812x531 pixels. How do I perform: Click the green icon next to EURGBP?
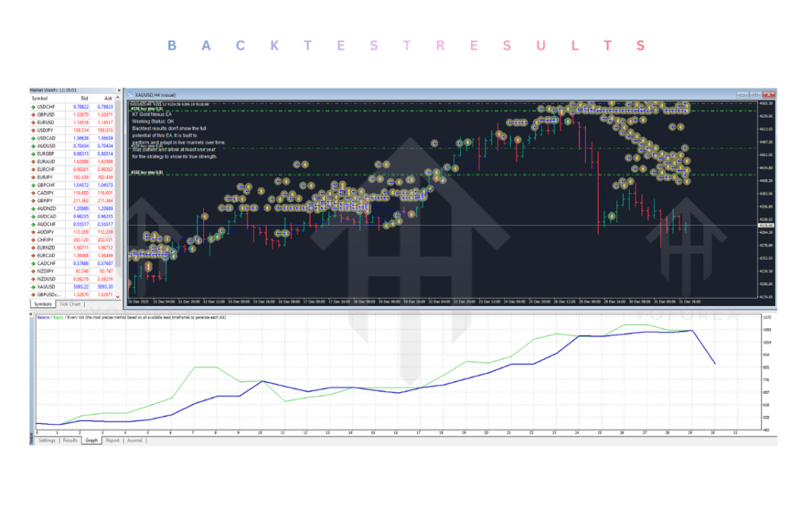pos(35,154)
